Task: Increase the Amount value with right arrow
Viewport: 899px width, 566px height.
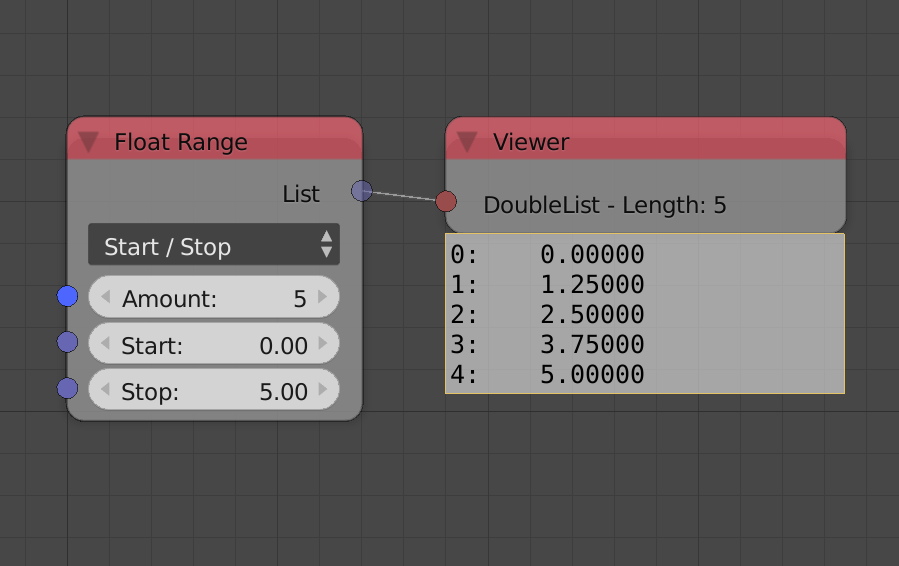Action: (322, 297)
